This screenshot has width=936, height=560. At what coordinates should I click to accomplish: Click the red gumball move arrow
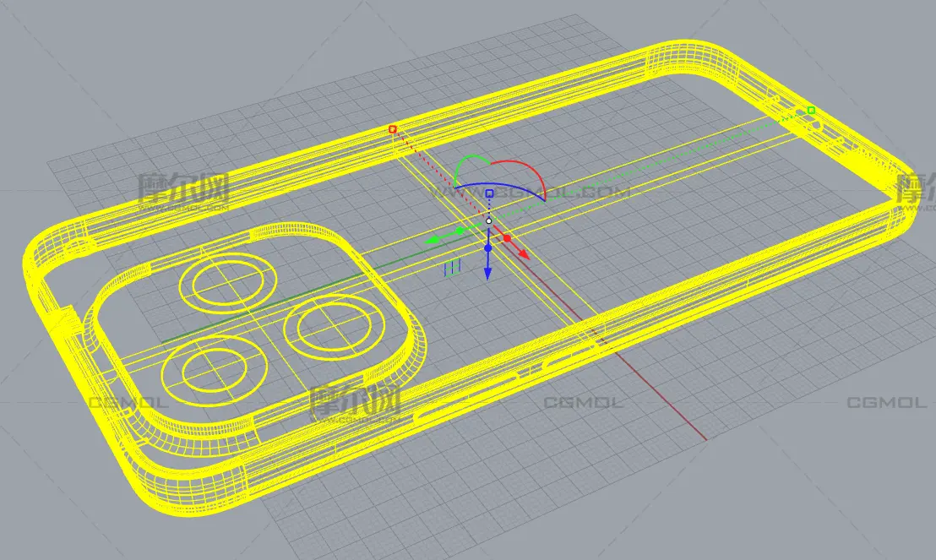pos(524,253)
